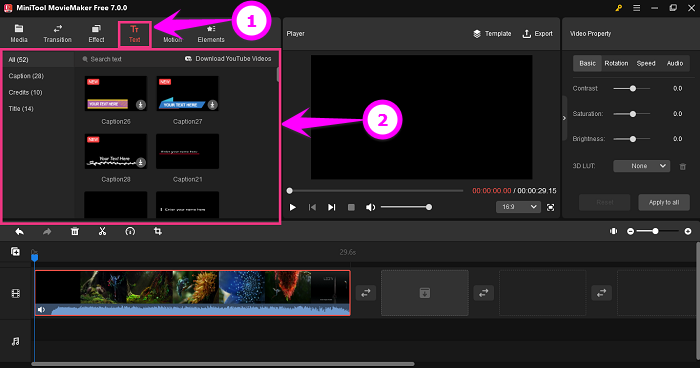Enter full screen preview
700x368 pixels.
pos(550,207)
